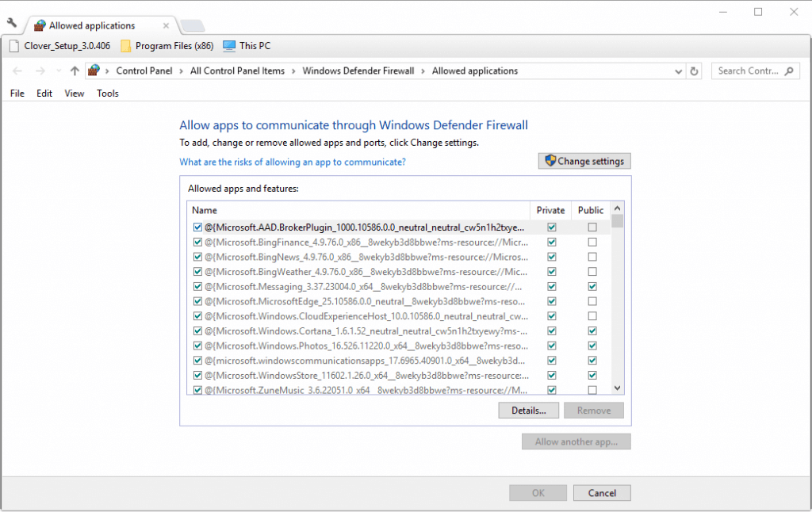The image size is (812, 512).
Task: Expand chevron after Control Panel breadcrumb
Action: (182, 71)
